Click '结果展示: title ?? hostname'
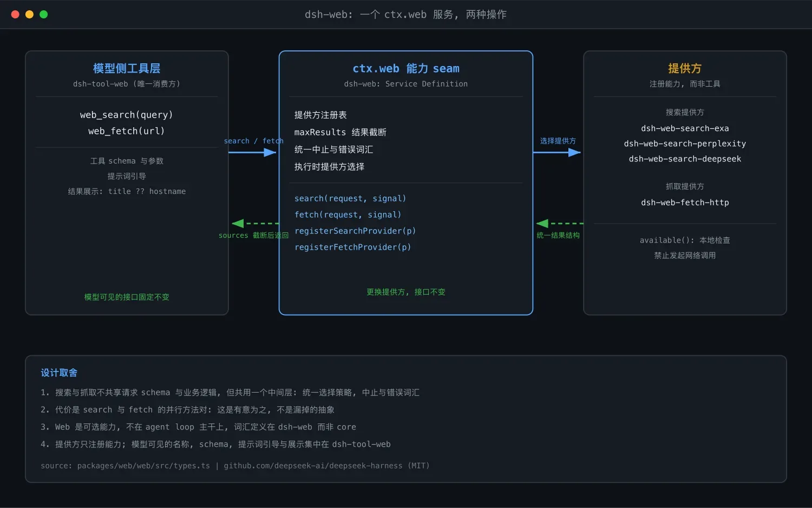 point(127,191)
